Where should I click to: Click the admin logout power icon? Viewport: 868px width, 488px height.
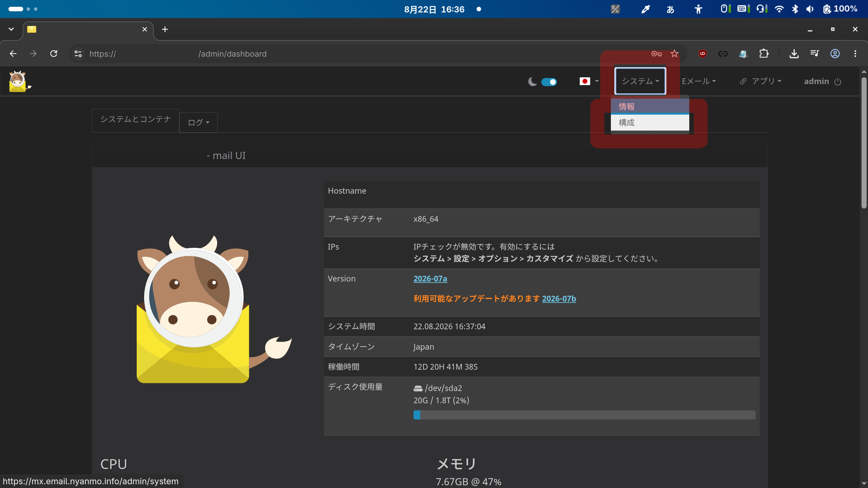pos(838,82)
